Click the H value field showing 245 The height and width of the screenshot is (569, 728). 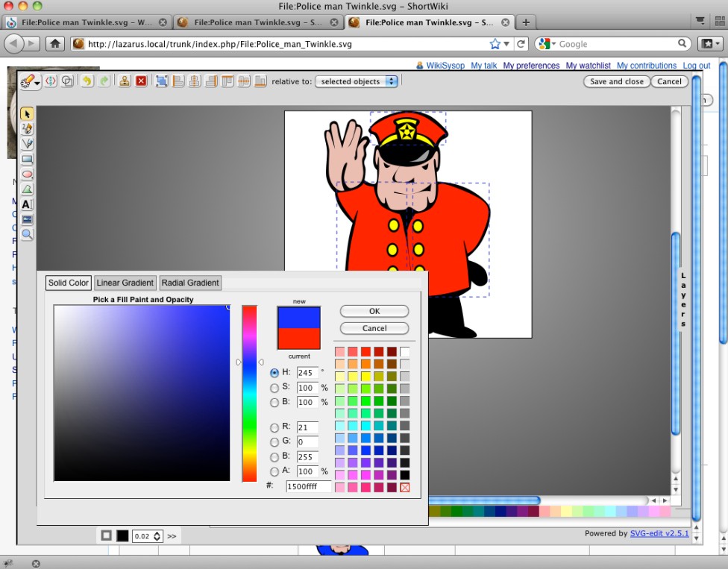(x=307, y=372)
